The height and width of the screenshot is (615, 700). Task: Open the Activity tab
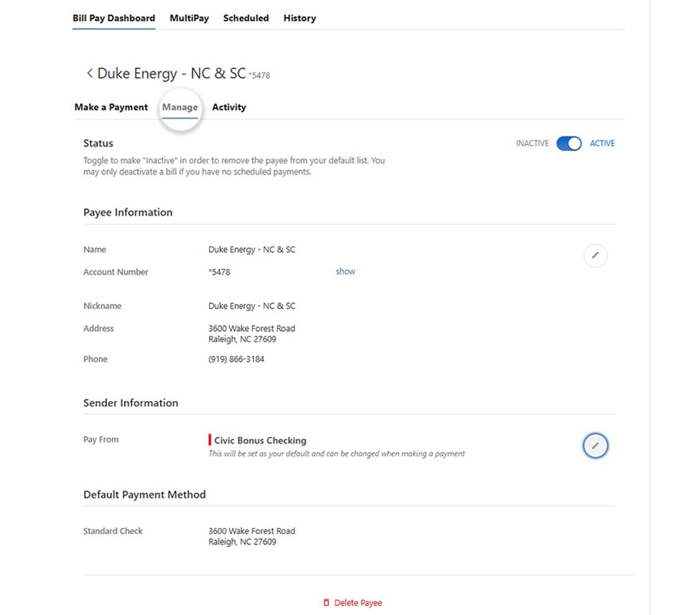click(x=229, y=107)
